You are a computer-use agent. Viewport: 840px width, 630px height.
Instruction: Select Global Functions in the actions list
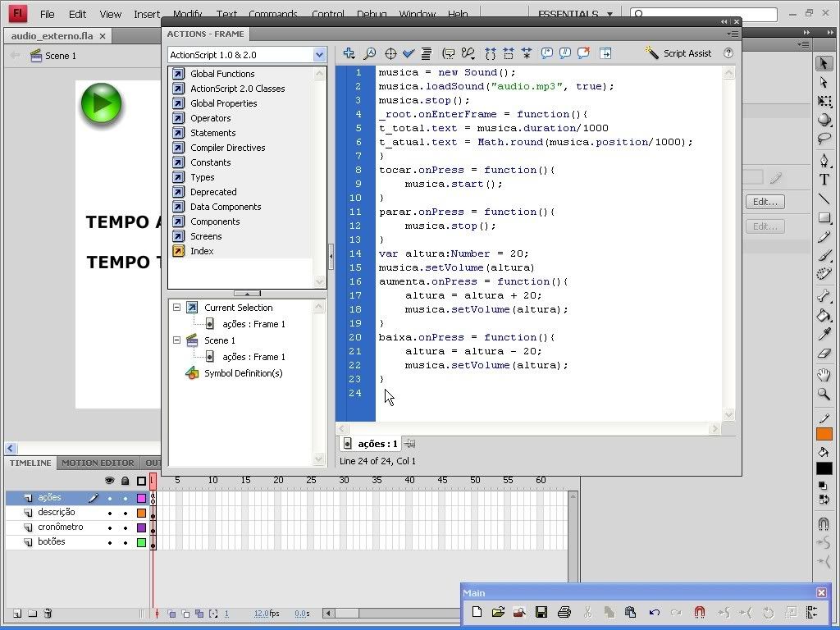(x=222, y=74)
